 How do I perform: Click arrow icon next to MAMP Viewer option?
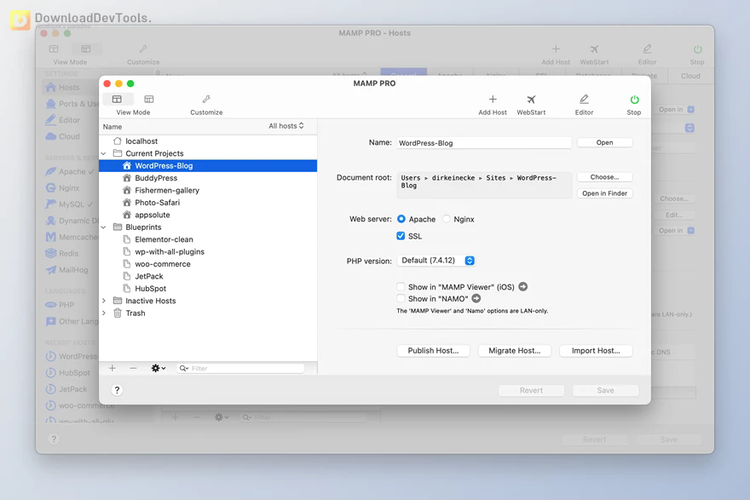tap(523, 287)
